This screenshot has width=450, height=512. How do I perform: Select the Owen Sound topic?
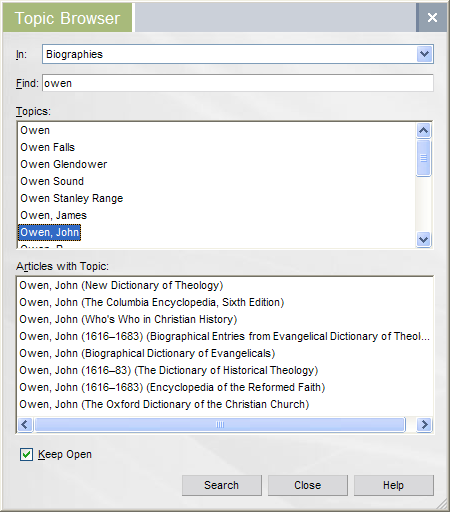coord(52,181)
